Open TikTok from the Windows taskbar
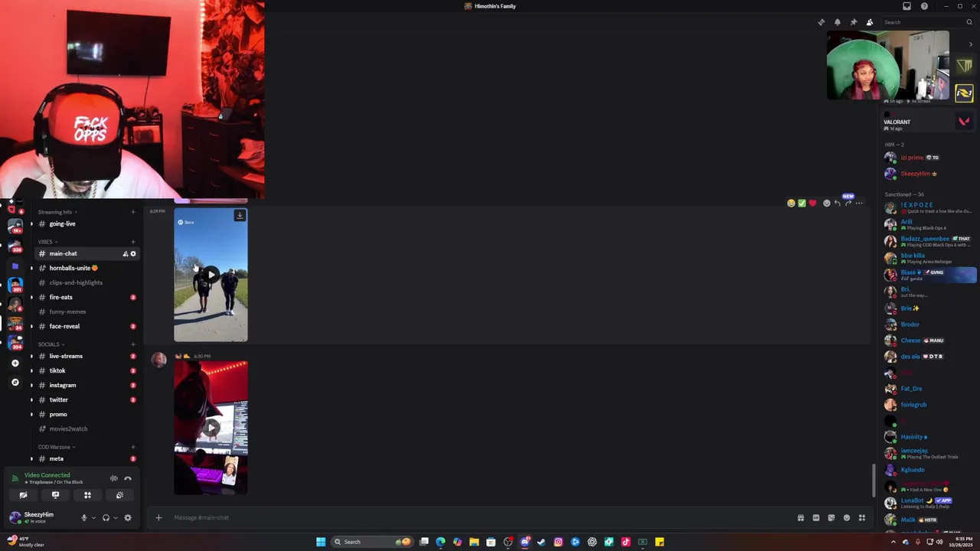This screenshot has height=551, width=980. [626, 542]
